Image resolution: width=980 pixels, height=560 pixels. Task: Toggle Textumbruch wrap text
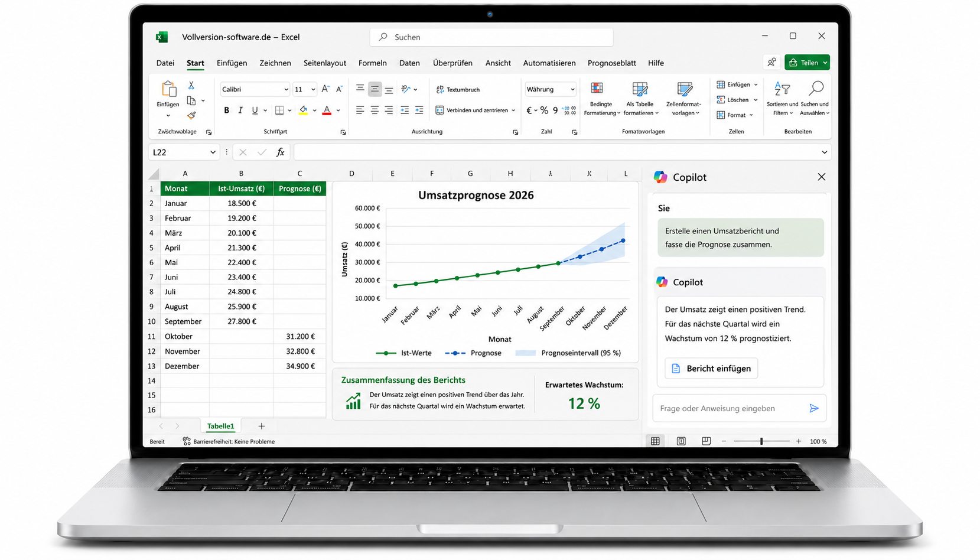coord(458,89)
